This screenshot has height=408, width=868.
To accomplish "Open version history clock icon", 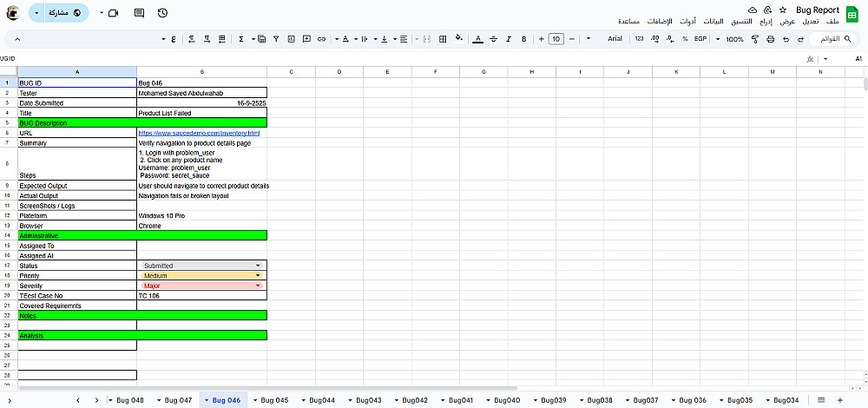I will click(x=163, y=13).
